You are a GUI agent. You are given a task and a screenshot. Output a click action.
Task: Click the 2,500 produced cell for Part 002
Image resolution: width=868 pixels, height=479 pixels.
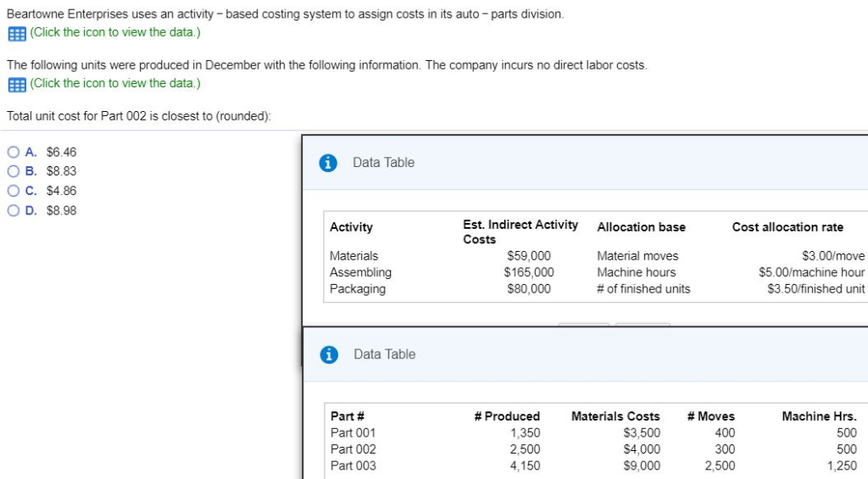525,449
